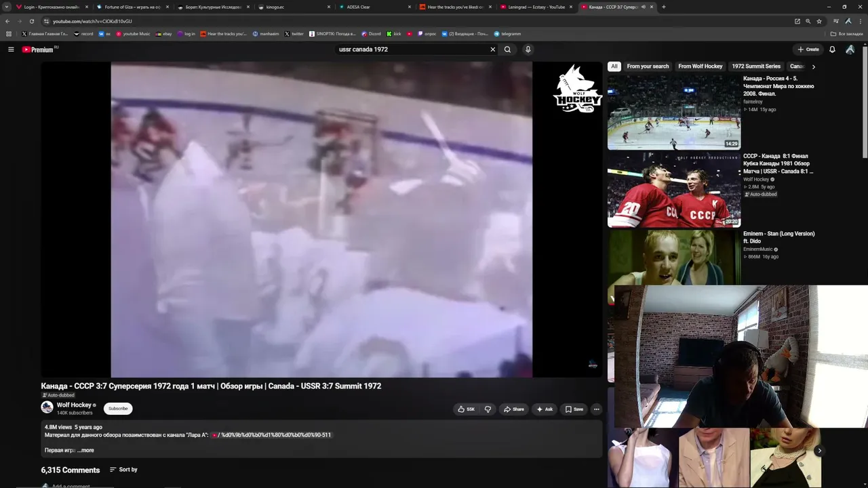Click the Wolf Hockey channel avatar
The image size is (868, 488).
coord(47,407)
